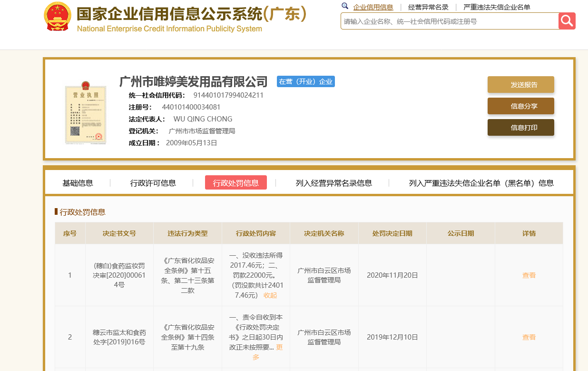Click the 发送报告 button
Image resolution: width=588 pixels, height=371 pixels.
point(520,85)
